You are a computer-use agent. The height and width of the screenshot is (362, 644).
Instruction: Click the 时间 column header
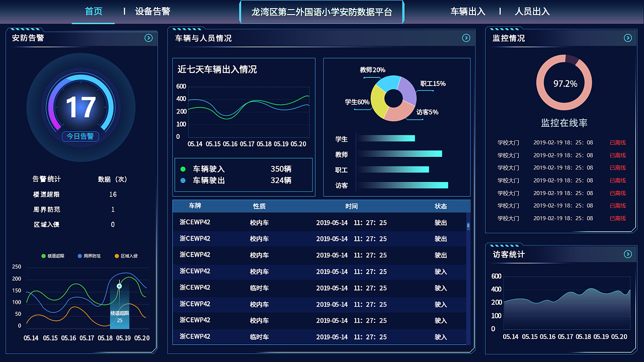click(x=352, y=206)
